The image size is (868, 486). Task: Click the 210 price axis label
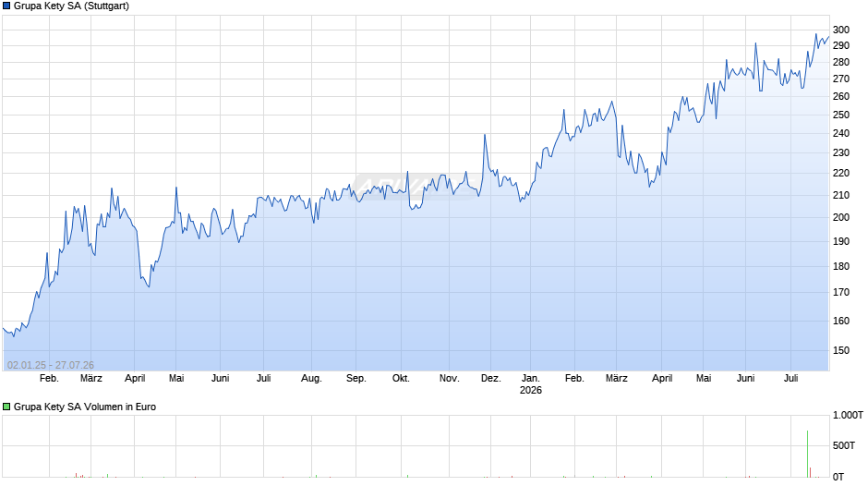click(x=841, y=195)
